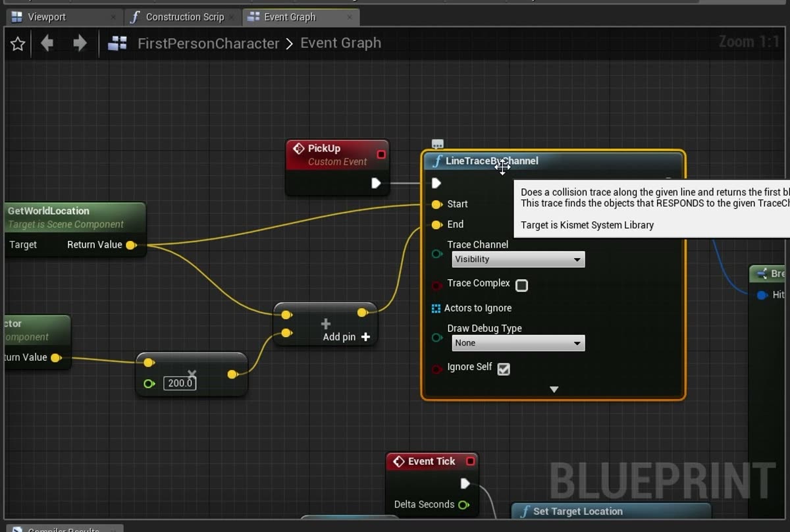790x532 pixels.
Task: Click the End vector input pin
Action: pos(436,225)
